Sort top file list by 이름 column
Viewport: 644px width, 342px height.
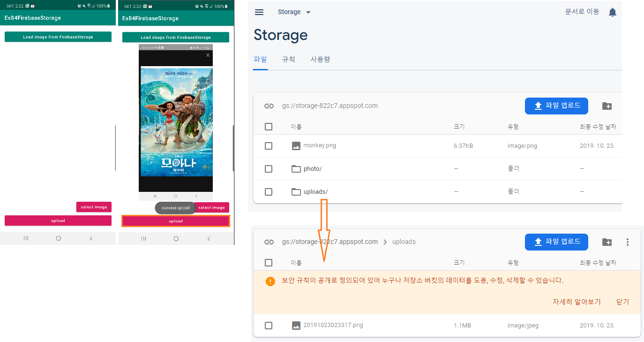point(296,127)
